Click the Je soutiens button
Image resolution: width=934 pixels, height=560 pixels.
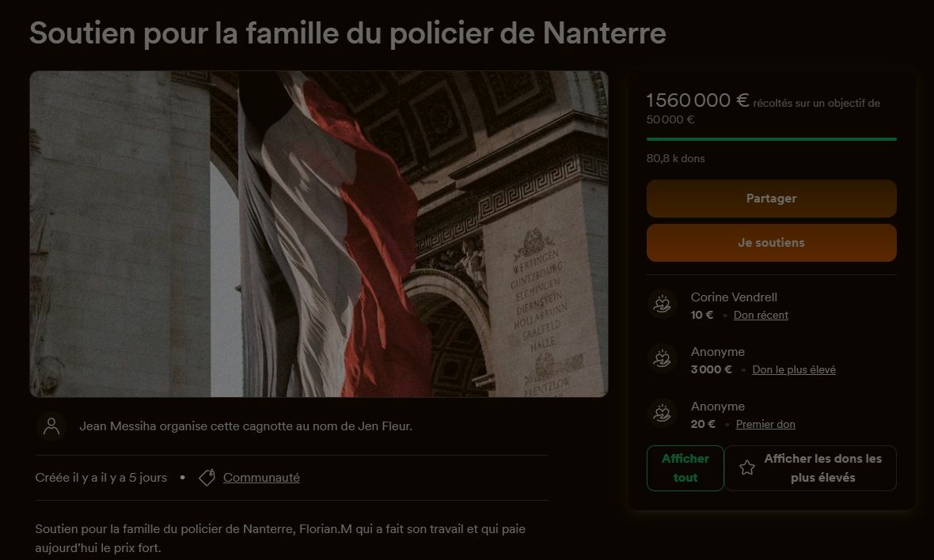click(x=772, y=243)
